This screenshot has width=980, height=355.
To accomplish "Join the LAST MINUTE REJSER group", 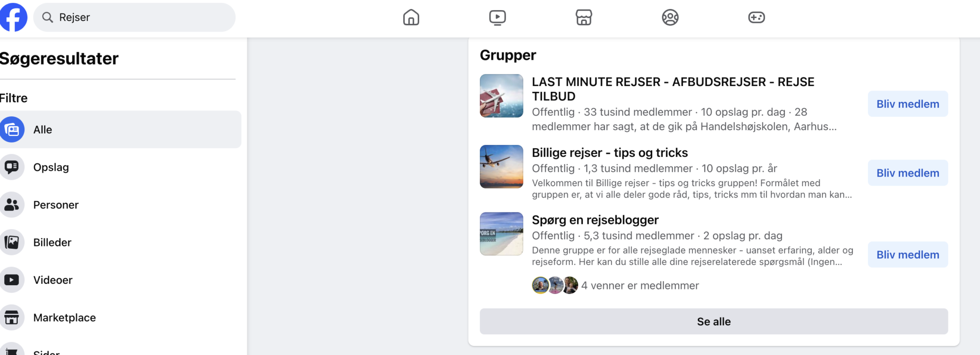I will 908,104.
